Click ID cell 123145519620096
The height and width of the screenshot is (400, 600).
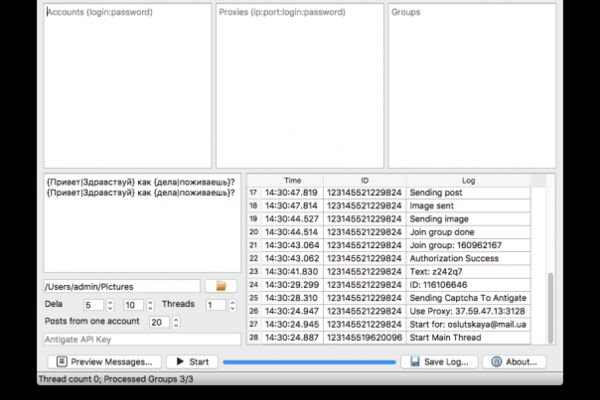click(x=365, y=338)
